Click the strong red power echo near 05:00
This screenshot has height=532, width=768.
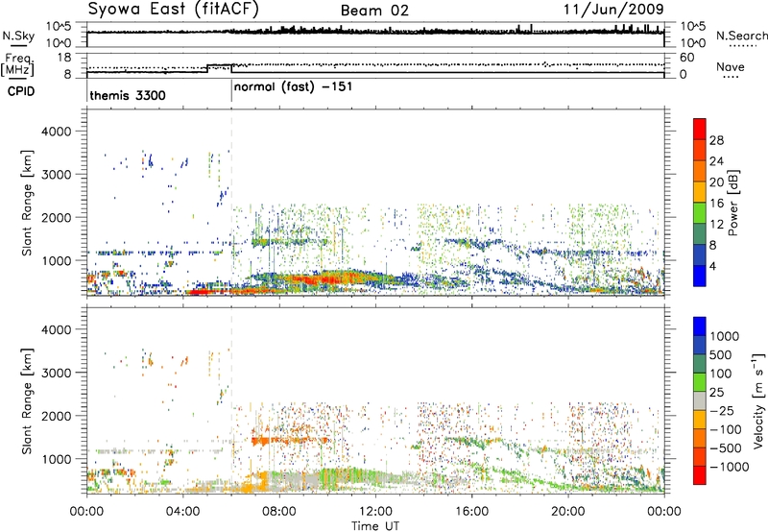pos(199,292)
